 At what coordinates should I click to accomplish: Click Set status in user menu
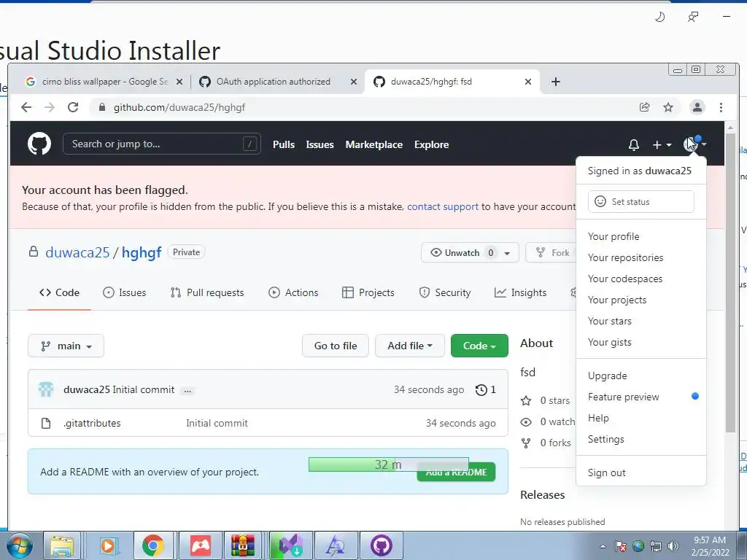(640, 202)
